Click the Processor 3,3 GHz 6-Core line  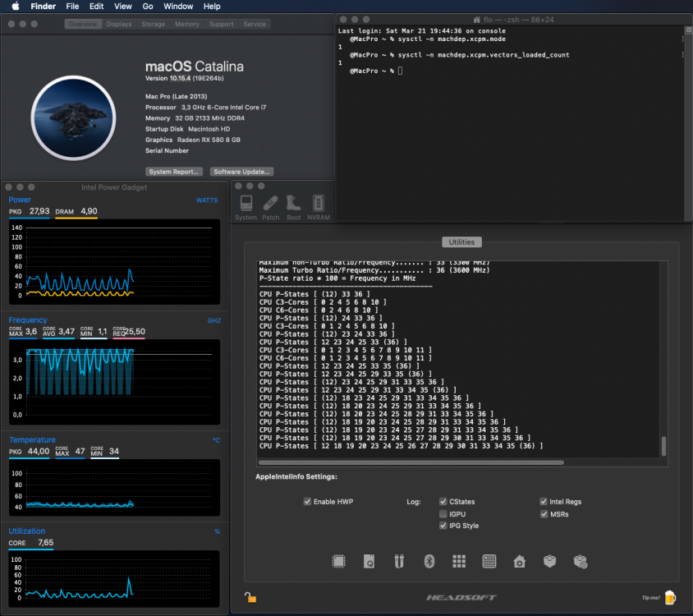coord(205,107)
